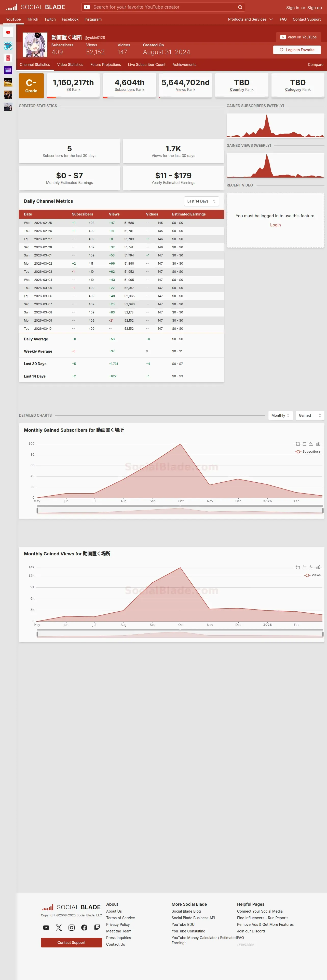Expand the Products and Services menu
This screenshot has height=980, width=327.
(x=251, y=19)
